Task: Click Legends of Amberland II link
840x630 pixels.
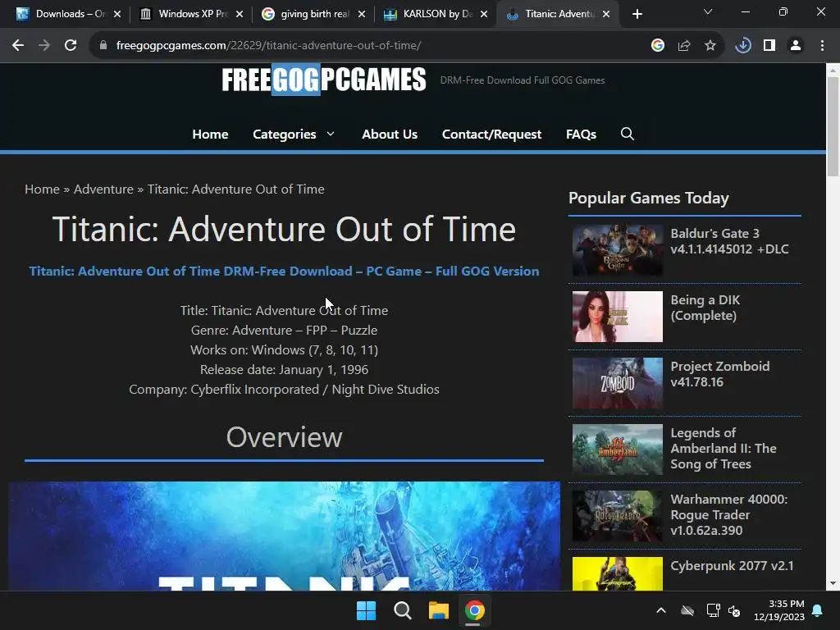Action: 724,449
